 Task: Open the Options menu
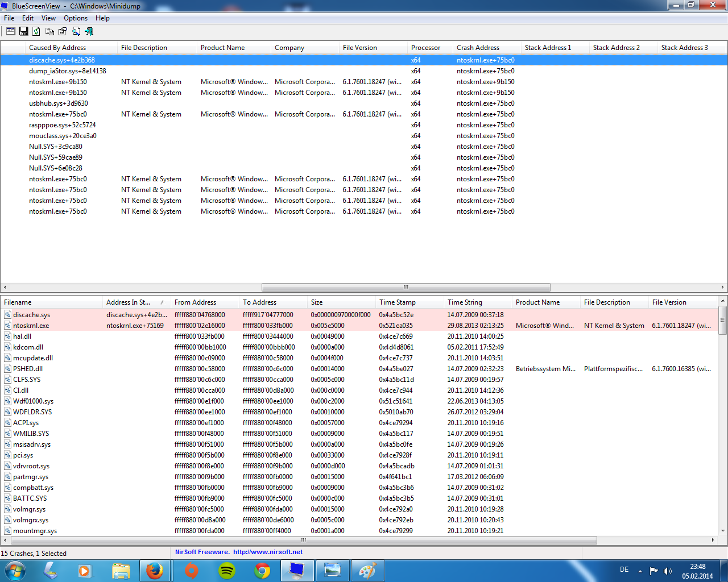(76, 18)
